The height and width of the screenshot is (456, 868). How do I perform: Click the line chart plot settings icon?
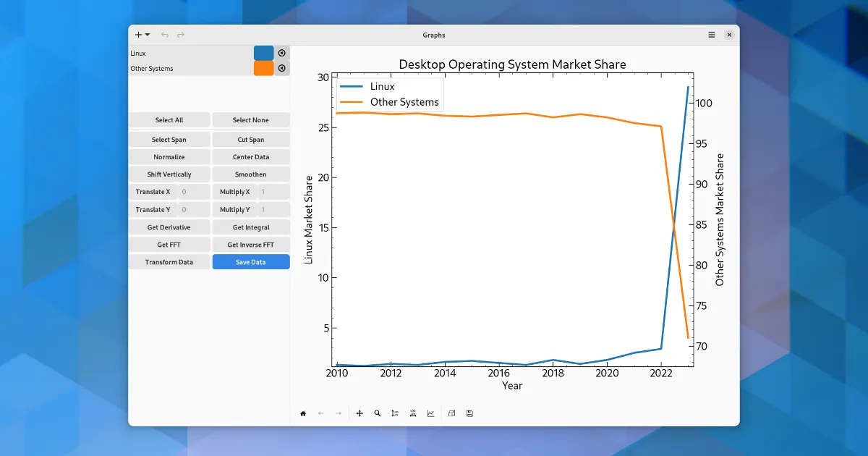tap(431, 413)
